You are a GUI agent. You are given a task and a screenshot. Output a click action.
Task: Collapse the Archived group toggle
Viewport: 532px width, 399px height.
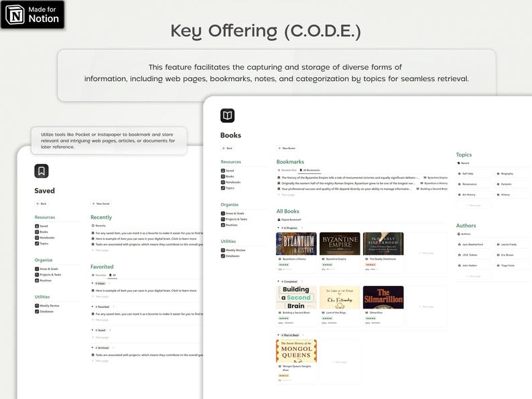[92, 347]
